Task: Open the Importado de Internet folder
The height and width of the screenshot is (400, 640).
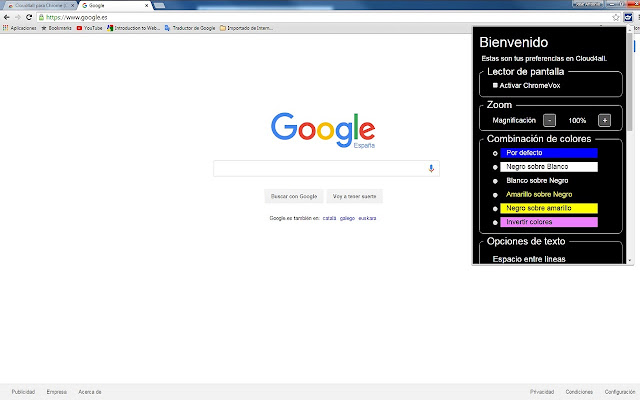Action: [246, 28]
